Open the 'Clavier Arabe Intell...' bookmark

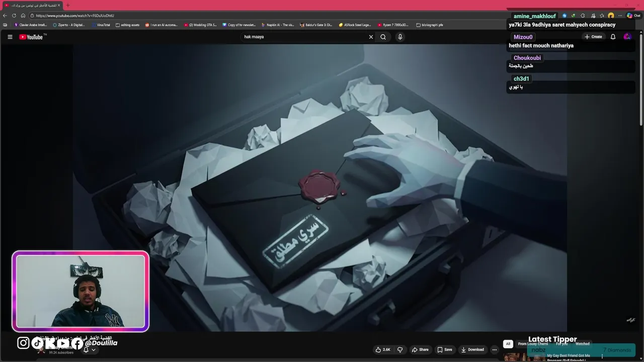[x=31, y=25]
